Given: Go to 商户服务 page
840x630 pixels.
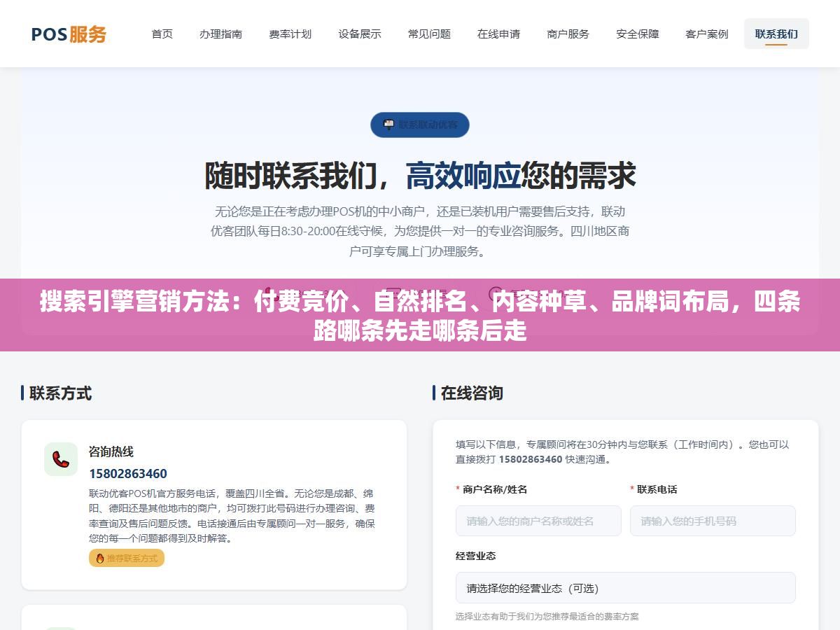Looking at the screenshot, I should coord(568,34).
